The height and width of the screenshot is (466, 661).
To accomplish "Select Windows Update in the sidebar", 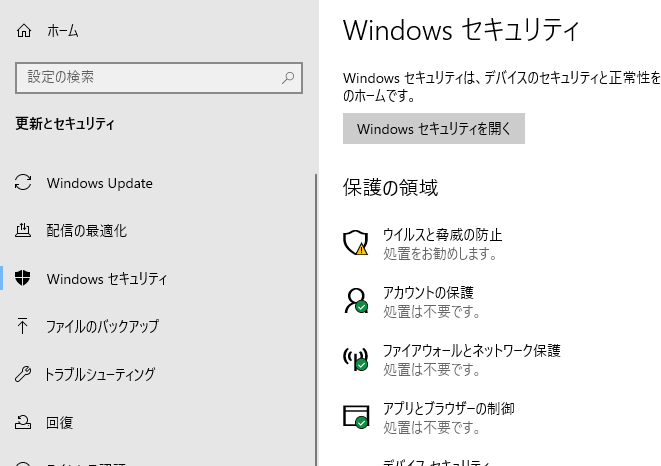I will (99, 183).
